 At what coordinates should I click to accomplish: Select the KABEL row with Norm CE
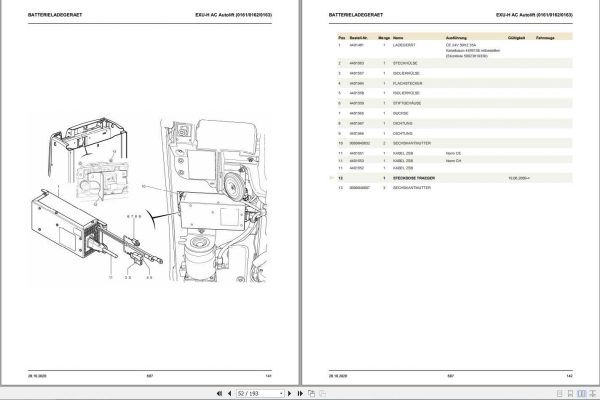click(x=455, y=153)
